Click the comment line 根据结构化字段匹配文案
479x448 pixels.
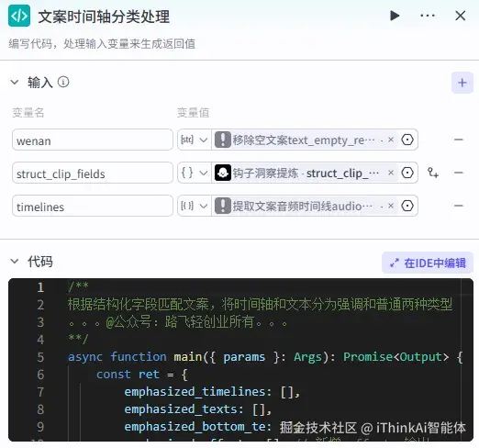pos(260,304)
